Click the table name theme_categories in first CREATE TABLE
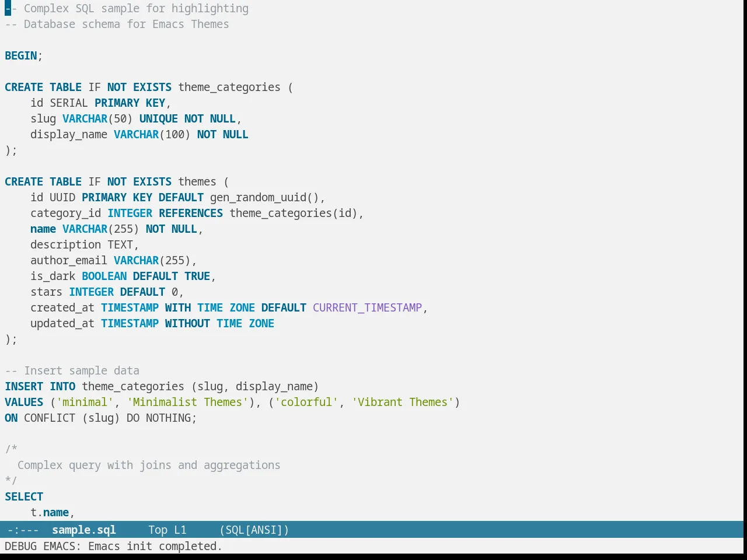This screenshot has width=747, height=560. [229, 87]
